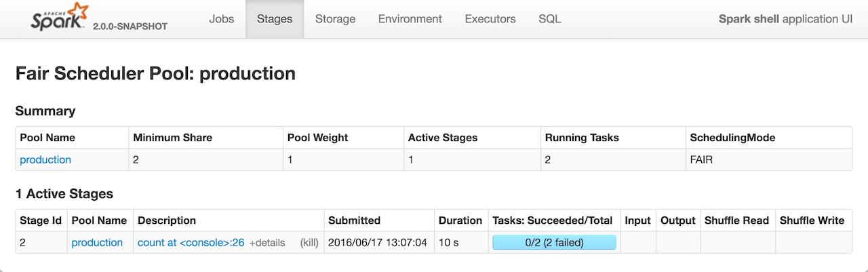Go to the Executors tab

(x=490, y=19)
